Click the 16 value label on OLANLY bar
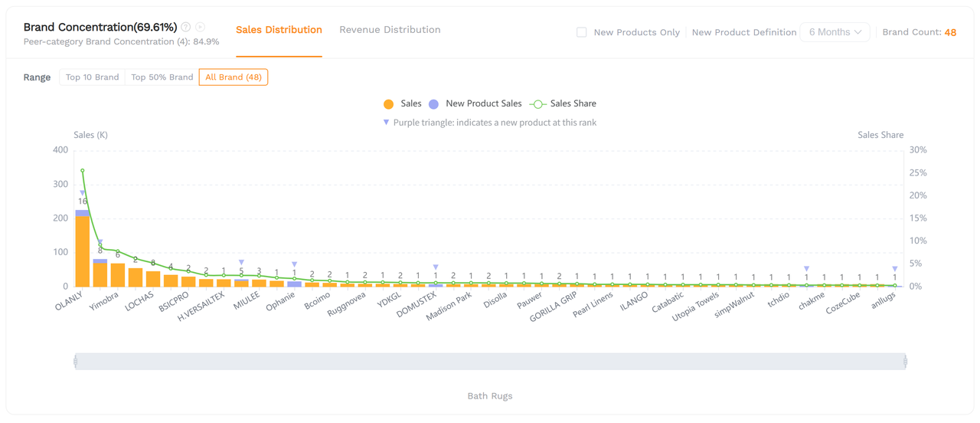Screen dimensions: 980x423 [83, 202]
